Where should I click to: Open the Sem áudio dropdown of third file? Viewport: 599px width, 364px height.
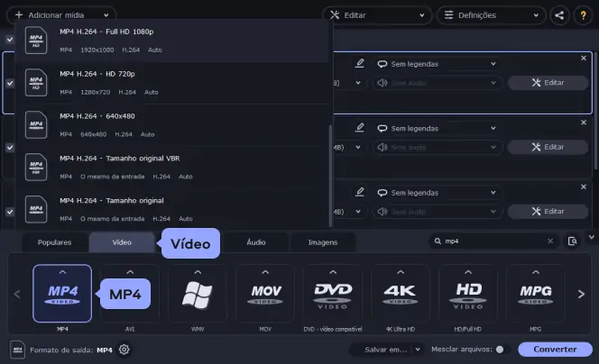pyautogui.click(x=437, y=212)
